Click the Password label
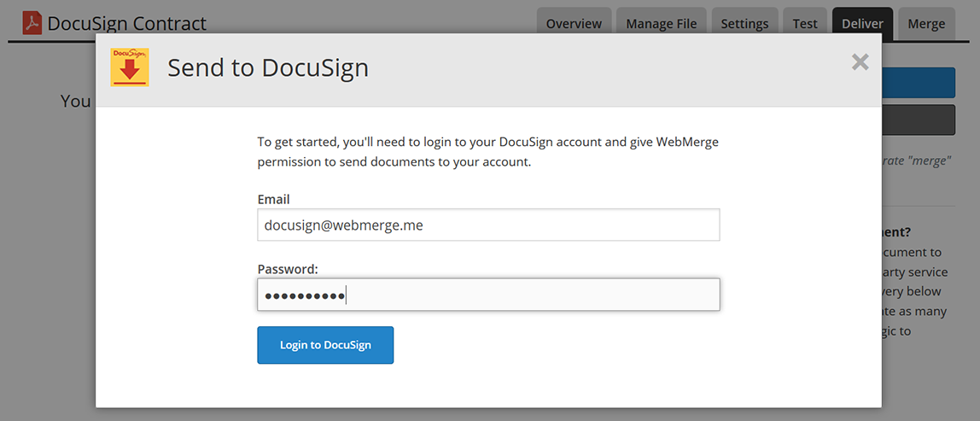Viewport: 980px width, 421px height. click(x=289, y=270)
